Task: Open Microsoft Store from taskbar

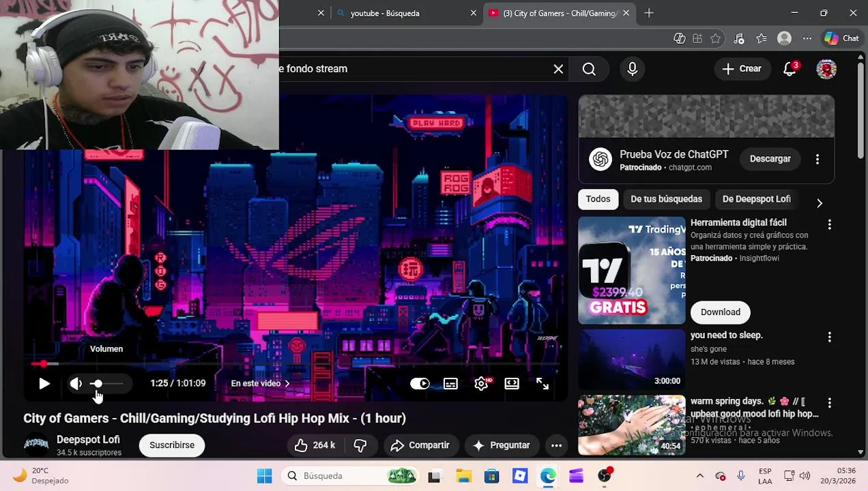Action: 491,476
